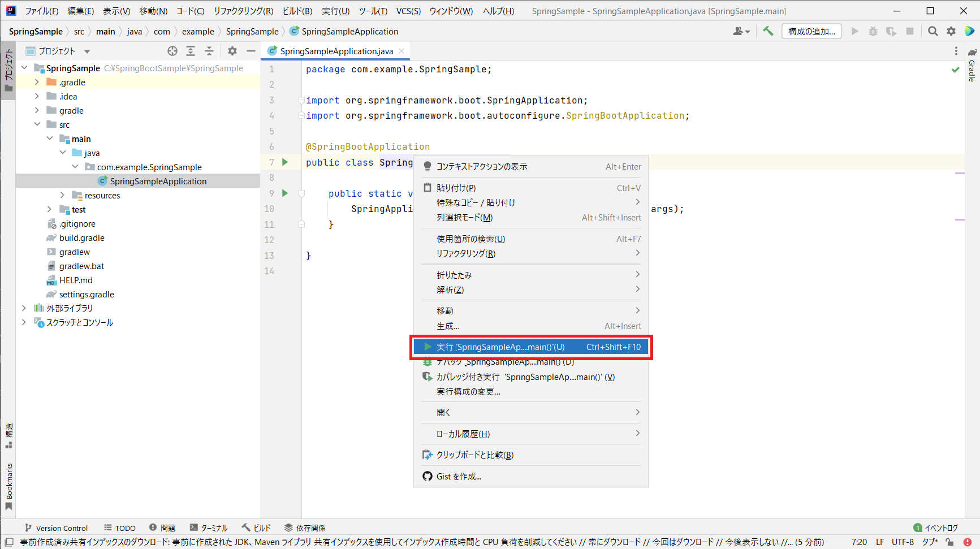Open the 依存関係 tool window
This screenshot has height=549, width=980.
pyautogui.click(x=305, y=528)
